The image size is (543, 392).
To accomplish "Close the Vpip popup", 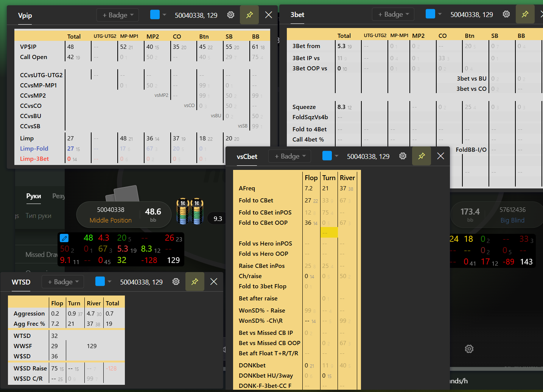I will 269,15.
